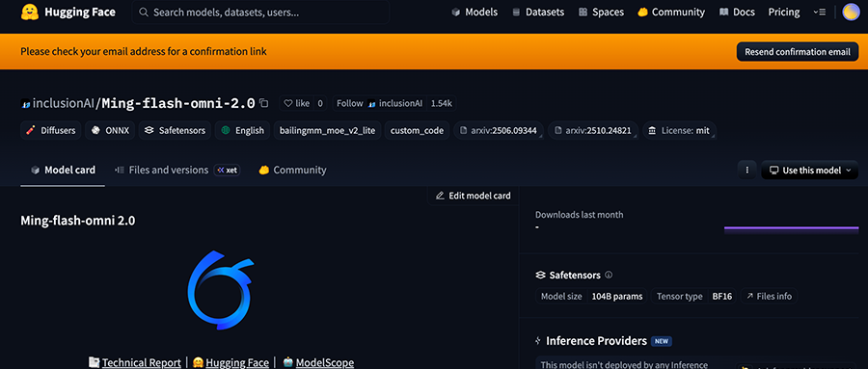Click the xet badge
Image resolution: width=868 pixels, height=369 pixels.
point(227,171)
